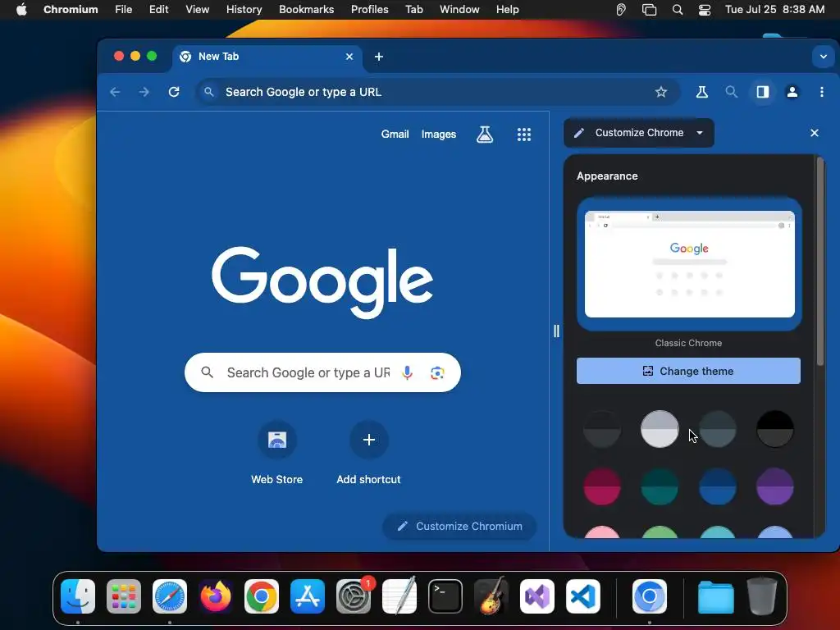Open the View menu
840x630 pixels.
click(x=197, y=10)
